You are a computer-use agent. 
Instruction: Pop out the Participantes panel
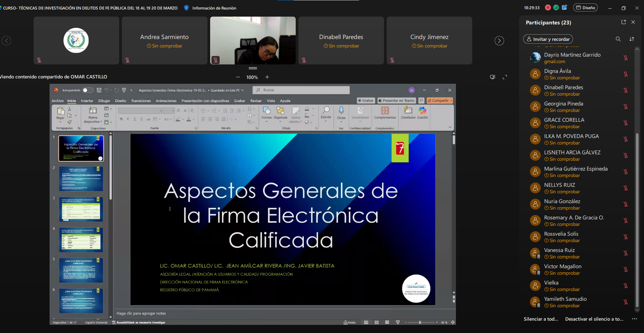(x=623, y=22)
